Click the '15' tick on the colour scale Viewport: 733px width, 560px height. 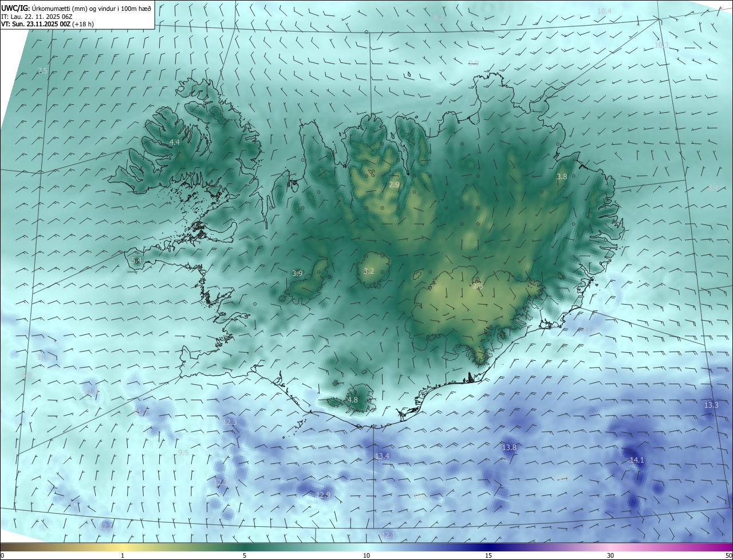click(488, 556)
